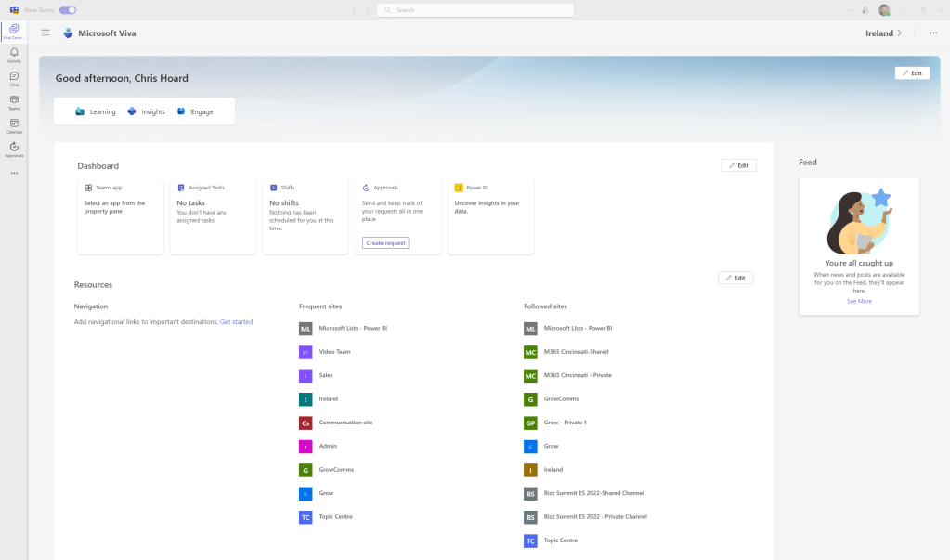Open the Approvals app icon
The width and height of the screenshot is (950, 560).
tap(14, 149)
